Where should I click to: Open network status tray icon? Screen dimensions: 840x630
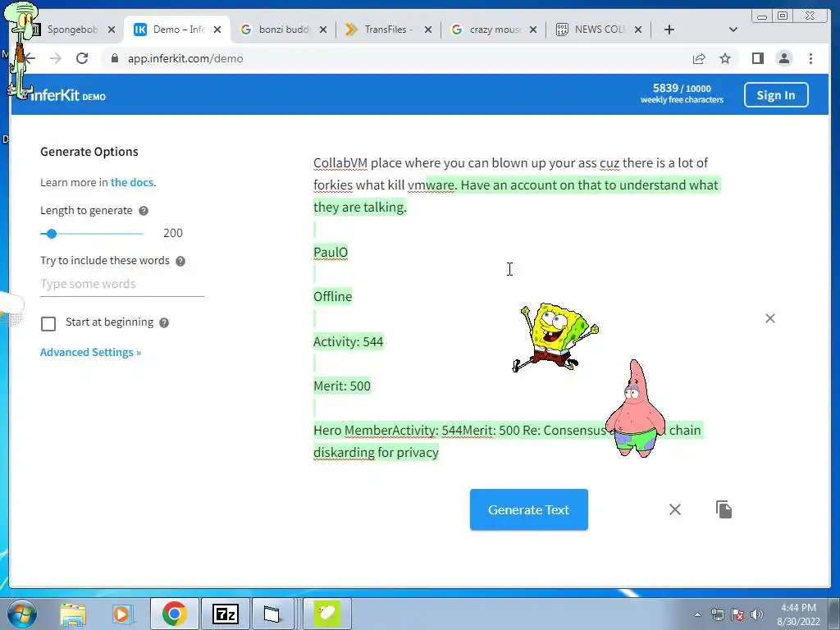717,614
